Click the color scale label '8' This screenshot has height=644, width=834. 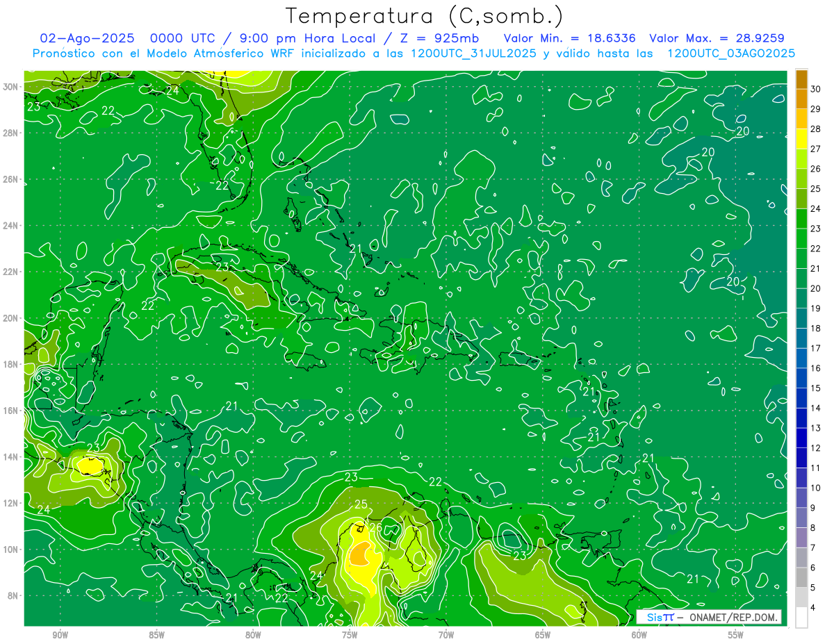pos(813,528)
